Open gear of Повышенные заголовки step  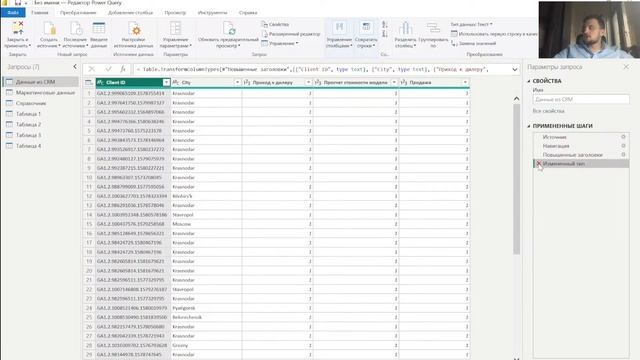coord(623,155)
